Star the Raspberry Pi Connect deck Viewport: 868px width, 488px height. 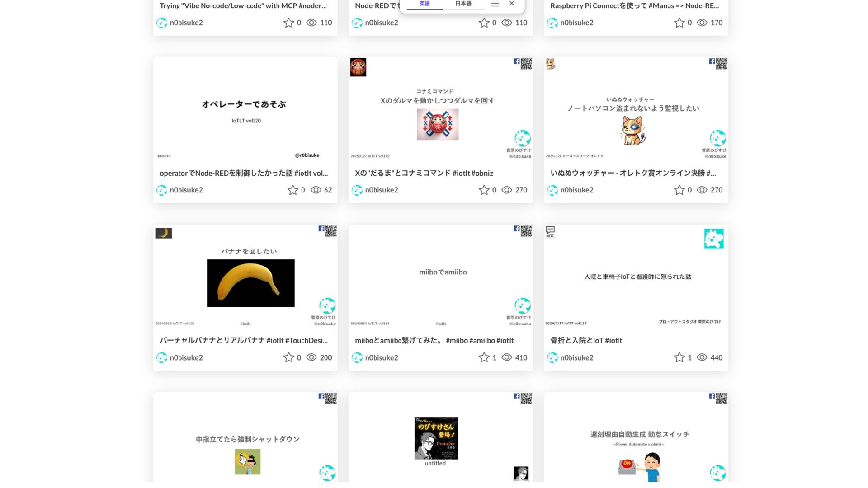click(679, 23)
